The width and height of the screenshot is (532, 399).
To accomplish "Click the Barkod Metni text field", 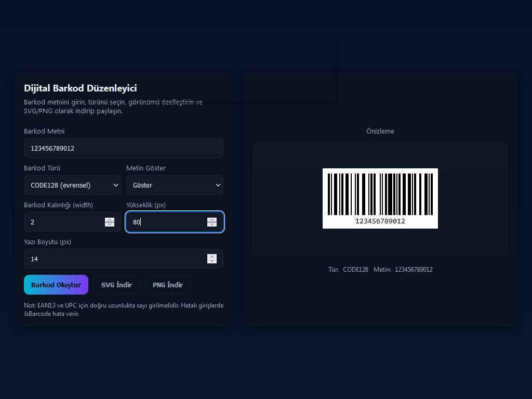I will click(123, 148).
